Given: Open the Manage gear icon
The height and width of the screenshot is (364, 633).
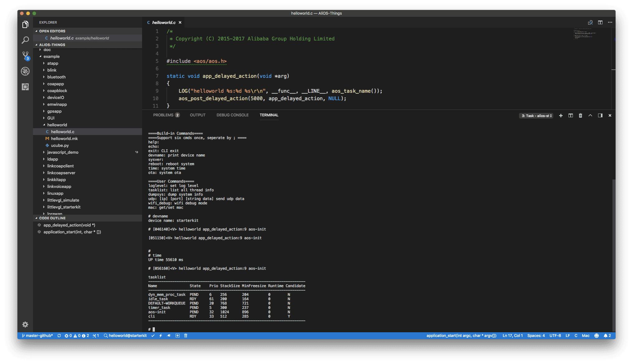Looking at the screenshot, I should pyautogui.click(x=25, y=324).
